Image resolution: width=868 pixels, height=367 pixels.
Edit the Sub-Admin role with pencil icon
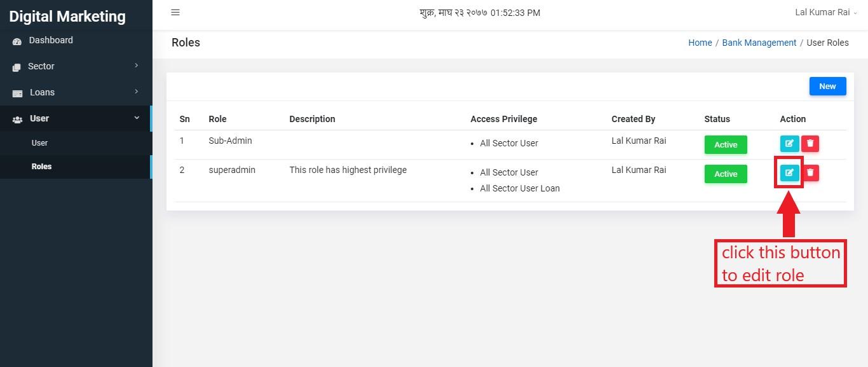(x=789, y=144)
